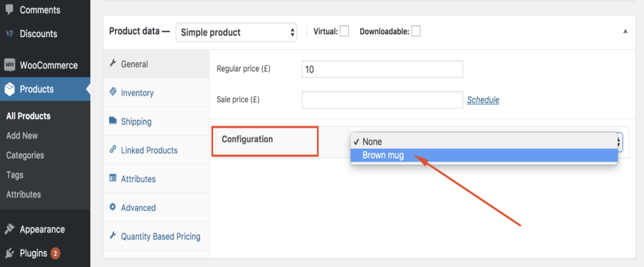Image resolution: width=644 pixels, height=267 pixels.
Task: Enable the Virtual checkbox
Action: (344, 31)
